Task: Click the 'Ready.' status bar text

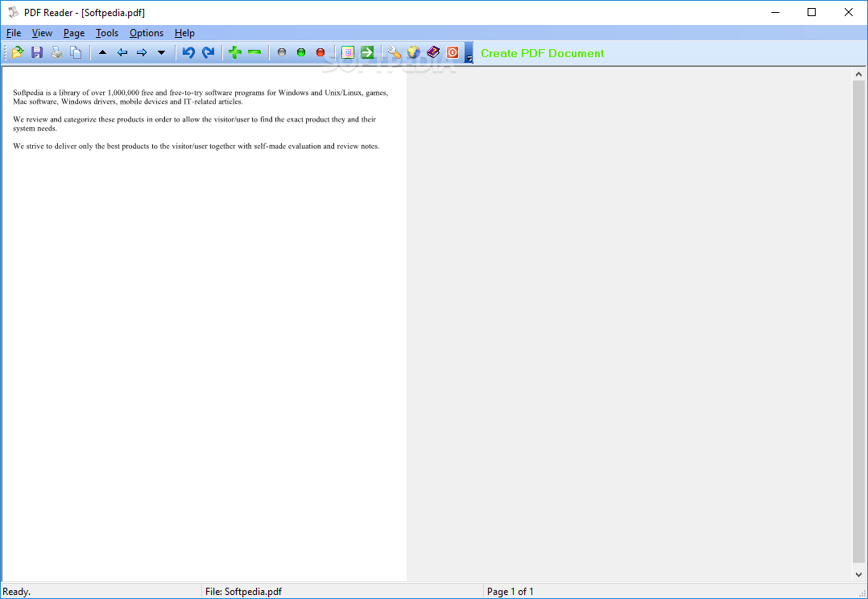Action: [17, 592]
